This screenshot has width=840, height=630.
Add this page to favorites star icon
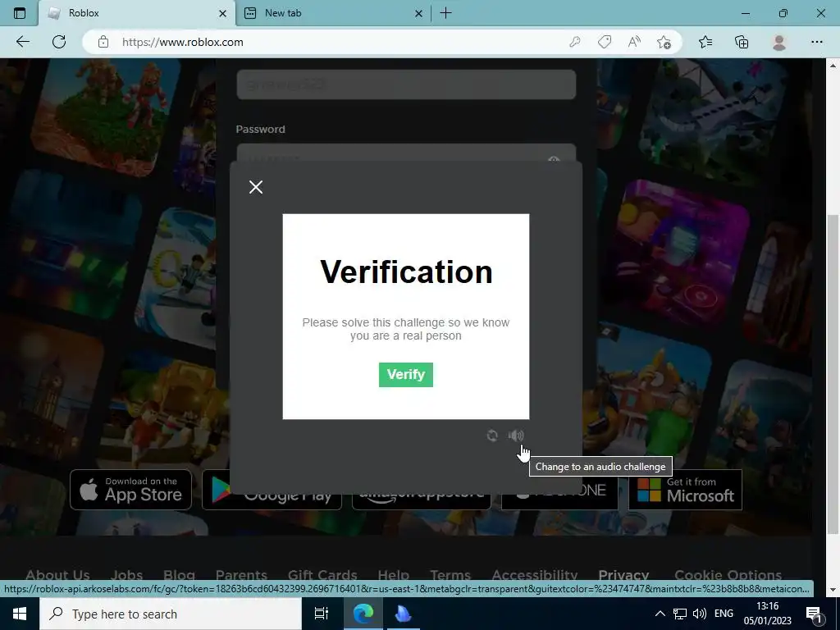click(664, 42)
